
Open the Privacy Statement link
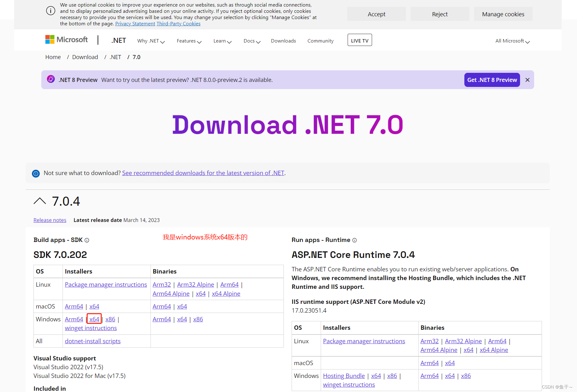[x=135, y=24]
